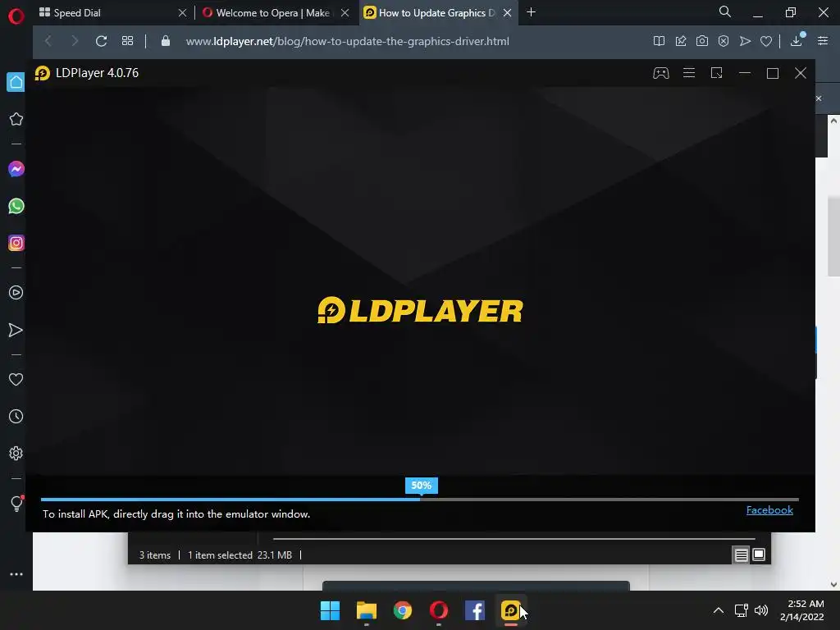Open Opera from taskbar
The height and width of the screenshot is (630, 840).
[439, 610]
